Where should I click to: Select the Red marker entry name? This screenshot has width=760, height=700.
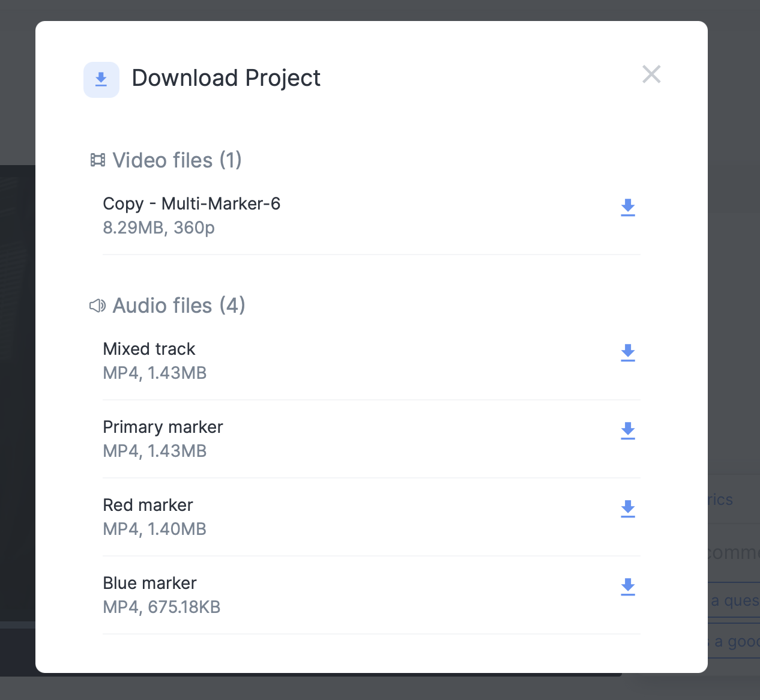point(148,505)
